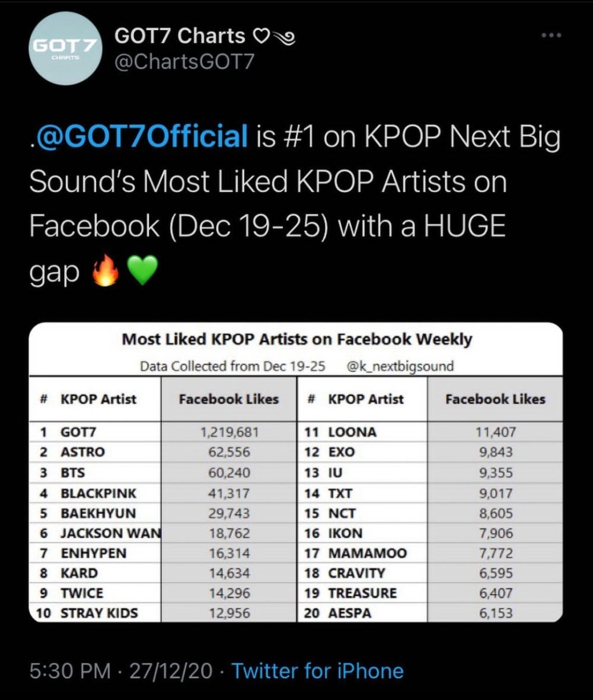Click the @ChartsGOT7 handle
The height and width of the screenshot is (700, 593).
184,61
